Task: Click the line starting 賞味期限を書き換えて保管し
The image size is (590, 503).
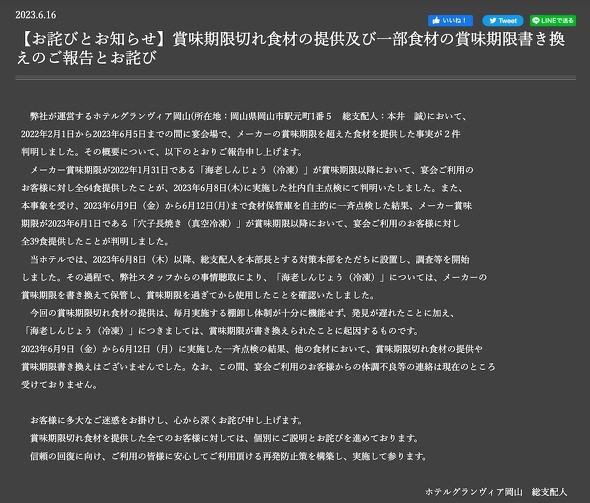Action: coord(198,295)
